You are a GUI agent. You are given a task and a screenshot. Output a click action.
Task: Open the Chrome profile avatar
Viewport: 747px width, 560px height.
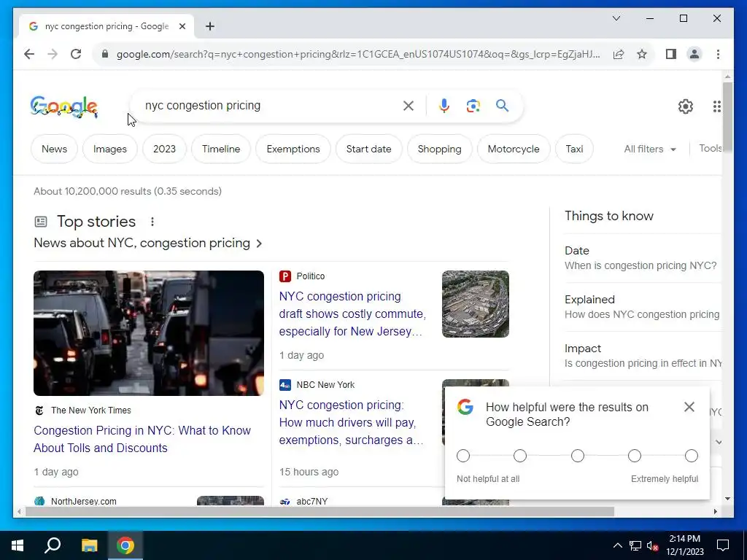(x=694, y=54)
